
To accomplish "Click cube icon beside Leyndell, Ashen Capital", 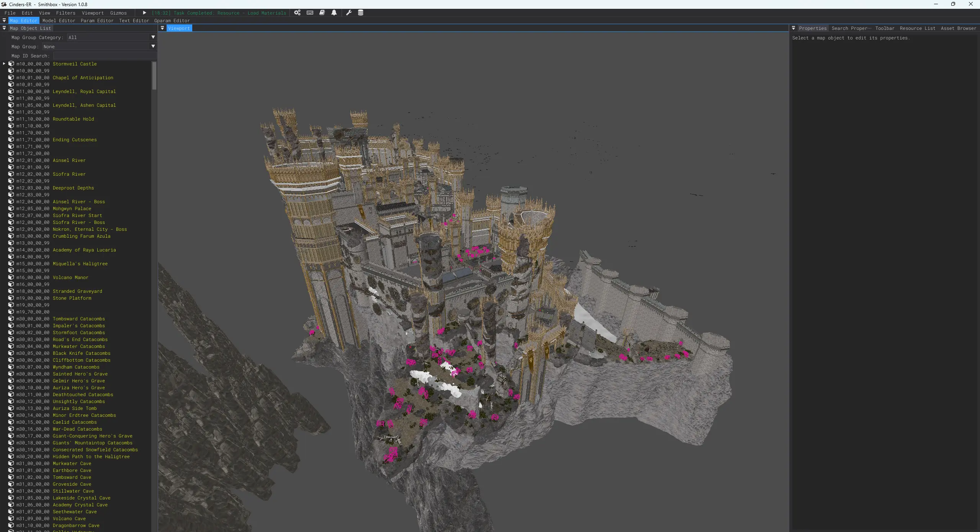I will (x=11, y=105).
